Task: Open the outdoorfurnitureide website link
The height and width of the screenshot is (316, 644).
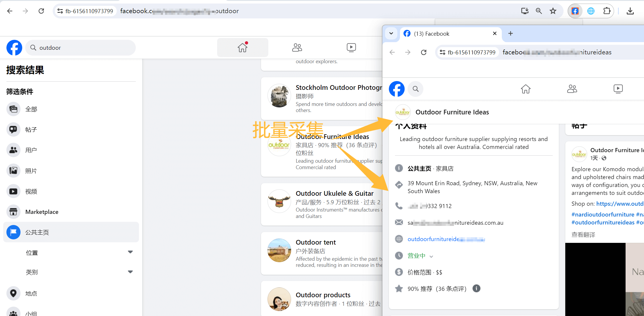Action: point(446,239)
